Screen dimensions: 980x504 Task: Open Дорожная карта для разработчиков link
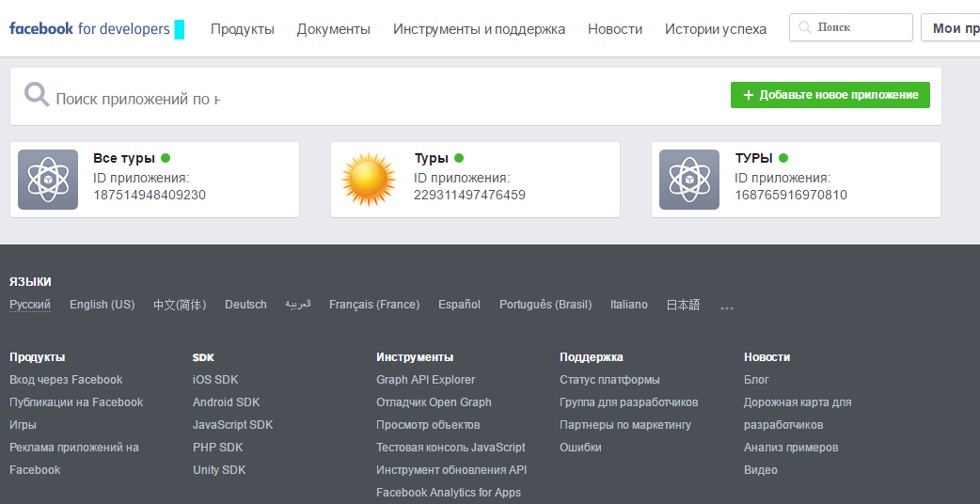pyautogui.click(x=798, y=414)
